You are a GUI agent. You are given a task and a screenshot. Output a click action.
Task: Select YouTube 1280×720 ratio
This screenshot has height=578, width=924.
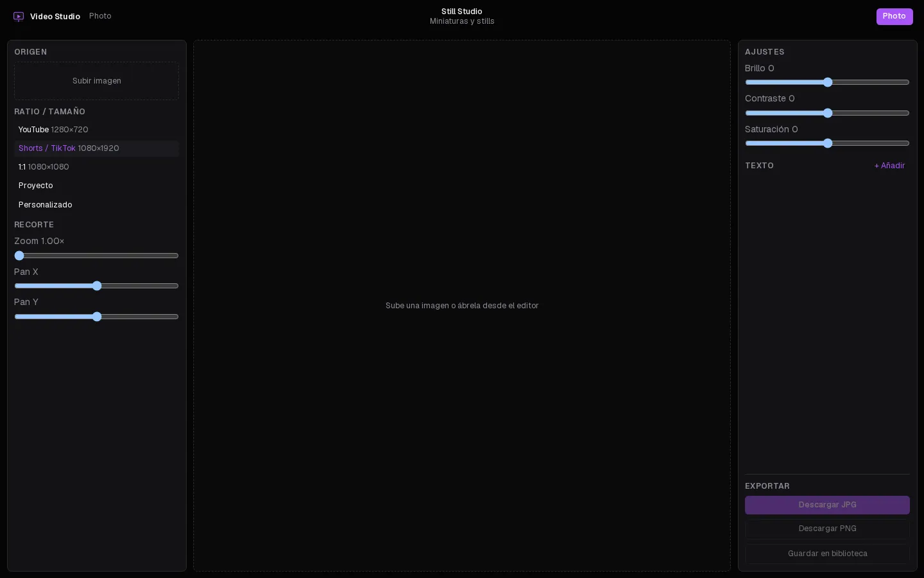pyautogui.click(x=96, y=130)
